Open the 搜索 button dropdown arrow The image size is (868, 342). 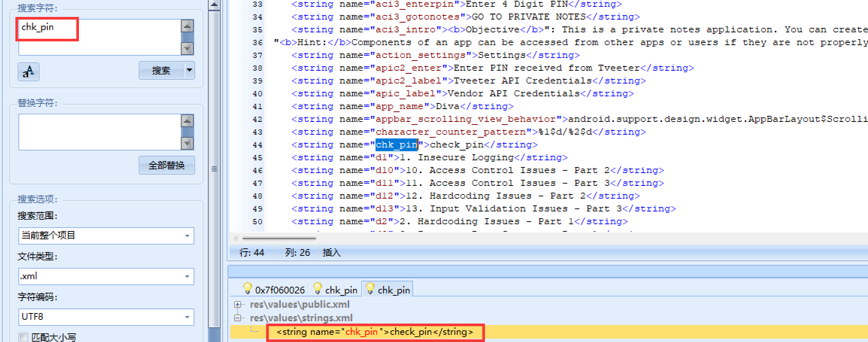pyautogui.click(x=189, y=70)
